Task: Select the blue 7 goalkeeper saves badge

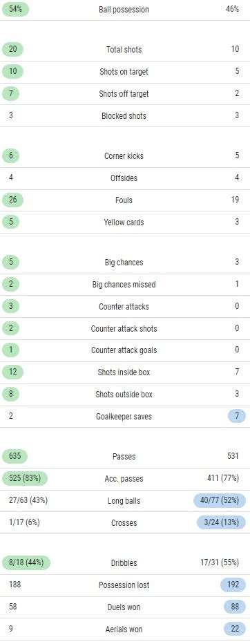Action: 237,416
